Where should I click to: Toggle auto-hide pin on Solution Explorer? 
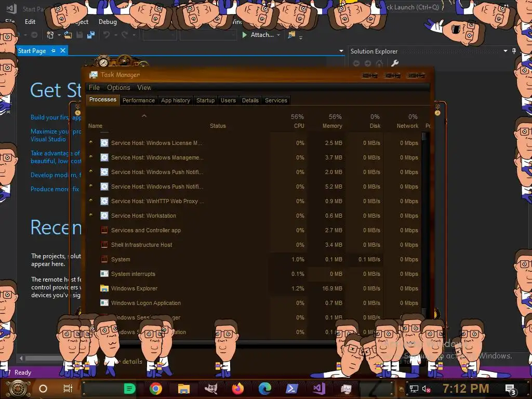tap(514, 51)
